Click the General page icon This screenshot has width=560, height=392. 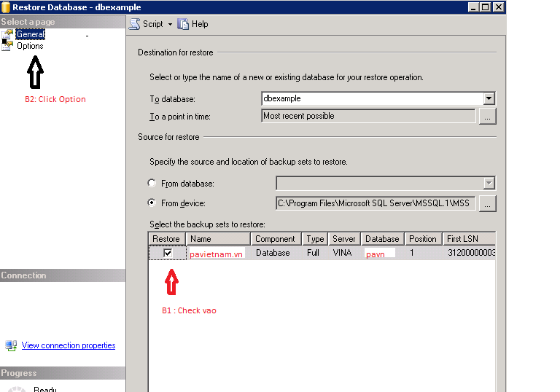pos(7,34)
